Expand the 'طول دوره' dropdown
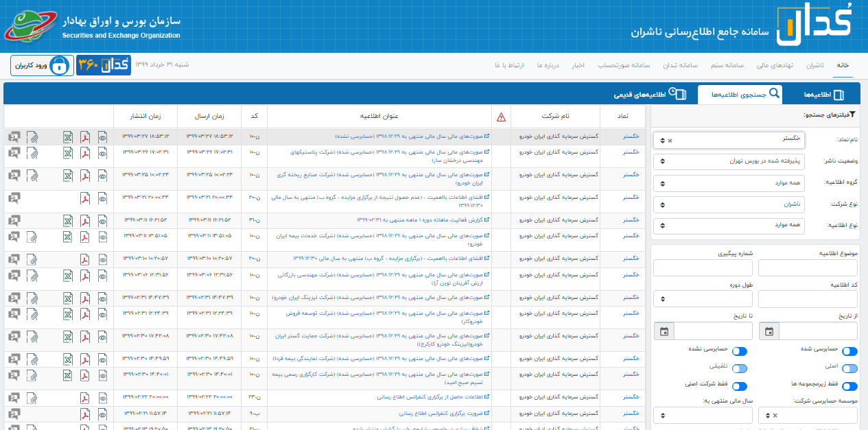 point(703,299)
